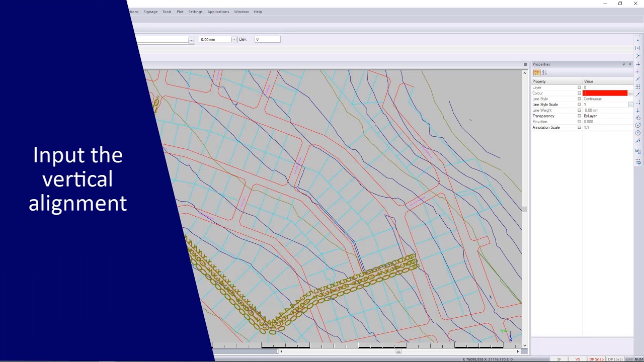Open the Signage menu
Viewport: 644px width, 362px height.
150,12
